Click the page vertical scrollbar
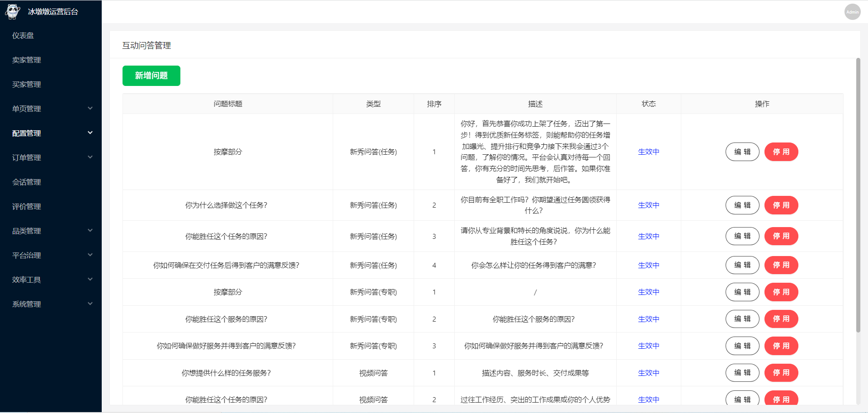This screenshot has height=413, width=868. (x=858, y=195)
